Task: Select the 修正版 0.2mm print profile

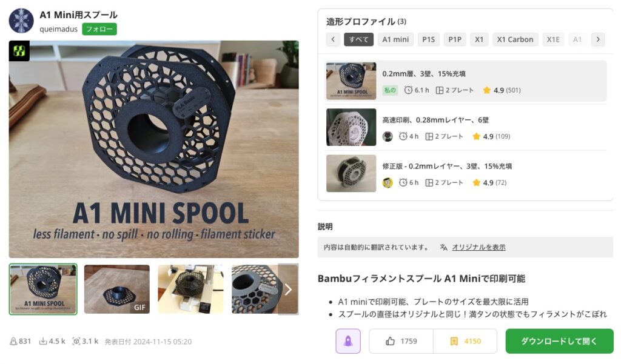Action: pyautogui.click(x=466, y=174)
